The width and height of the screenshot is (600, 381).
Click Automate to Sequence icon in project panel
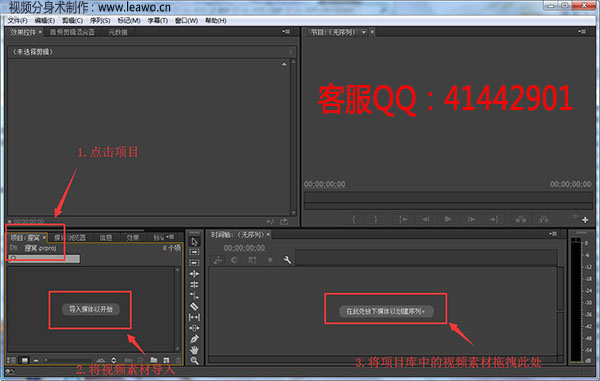pyautogui.click(x=129, y=360)
